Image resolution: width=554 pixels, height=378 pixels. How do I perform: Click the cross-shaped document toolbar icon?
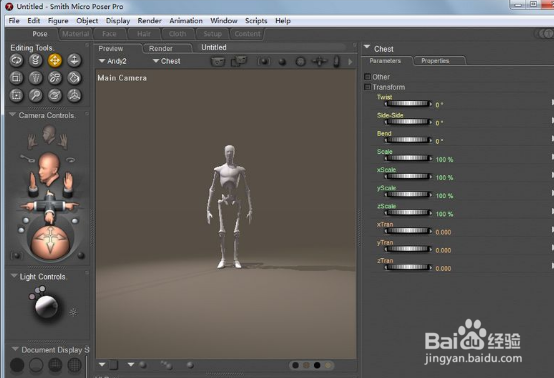tap(319, 62)
